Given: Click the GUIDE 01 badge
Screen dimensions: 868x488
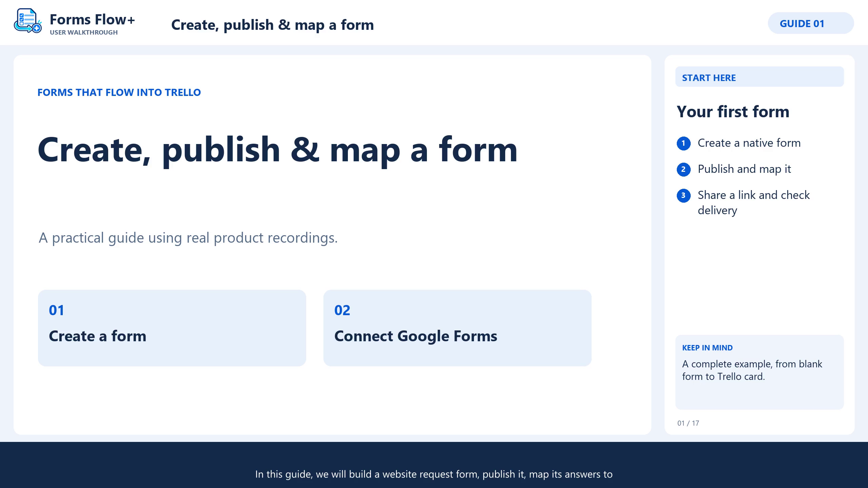Looking at the screenshot, I should point(811,23).
